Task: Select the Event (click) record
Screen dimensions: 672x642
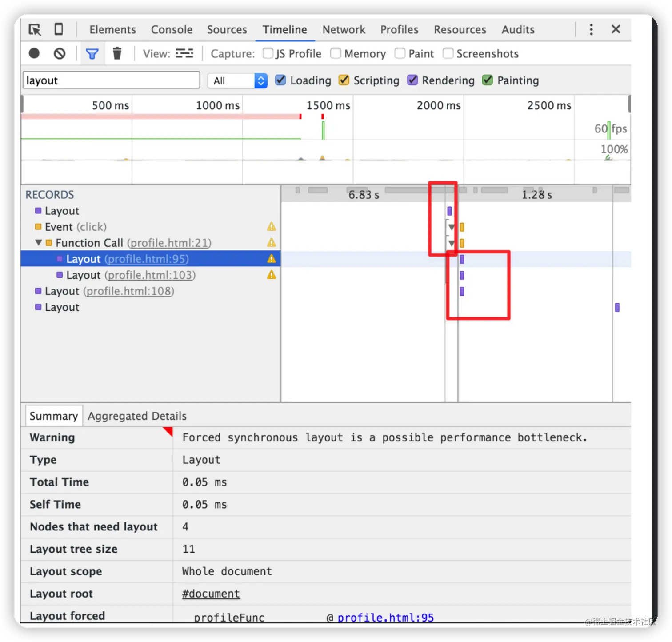Action: coord(151,227)
